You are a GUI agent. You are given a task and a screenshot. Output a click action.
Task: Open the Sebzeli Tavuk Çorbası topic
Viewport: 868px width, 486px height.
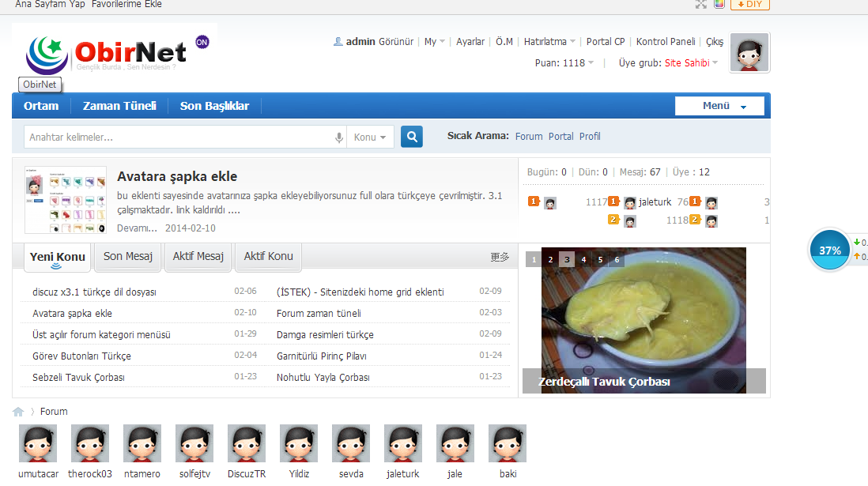[x=78, y=378]
